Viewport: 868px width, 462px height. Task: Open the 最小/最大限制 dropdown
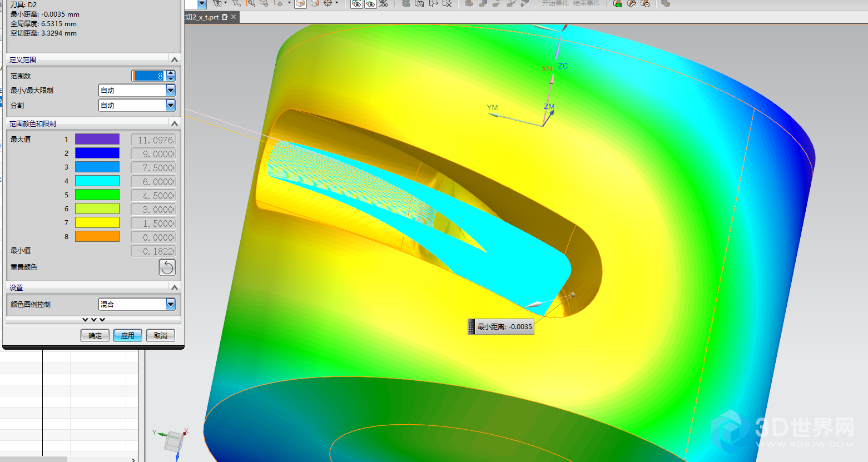coord(171,90)
